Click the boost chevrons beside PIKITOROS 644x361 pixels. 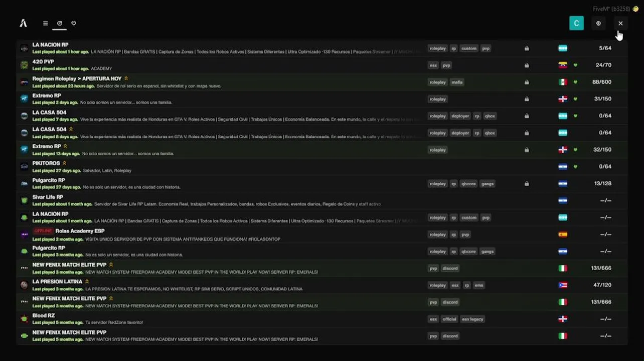pos(64,163)
